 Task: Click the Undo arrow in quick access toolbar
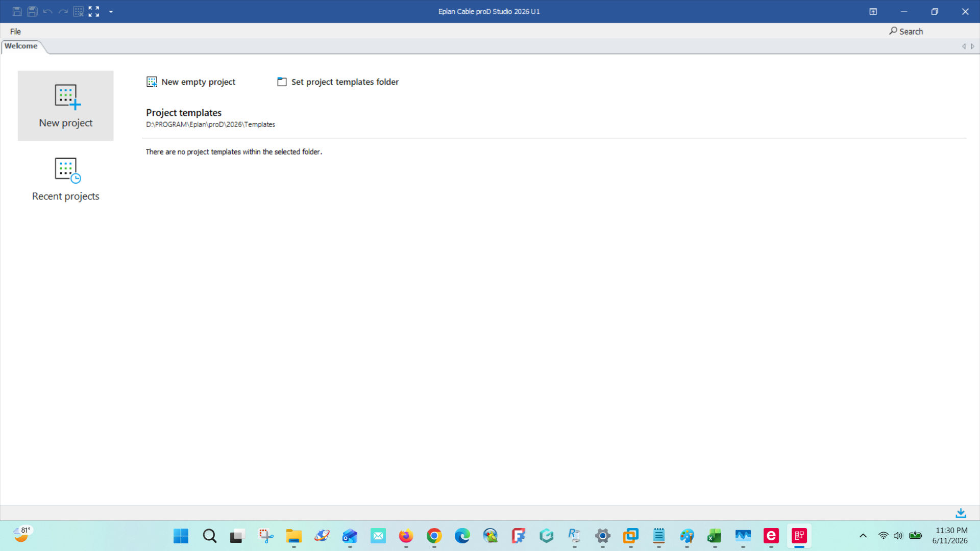(47, 11)
